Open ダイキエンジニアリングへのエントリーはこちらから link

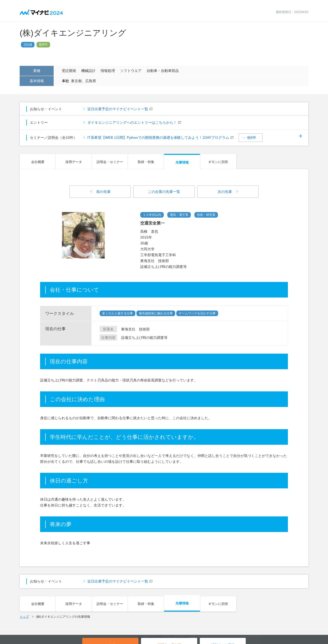point(132,122)
